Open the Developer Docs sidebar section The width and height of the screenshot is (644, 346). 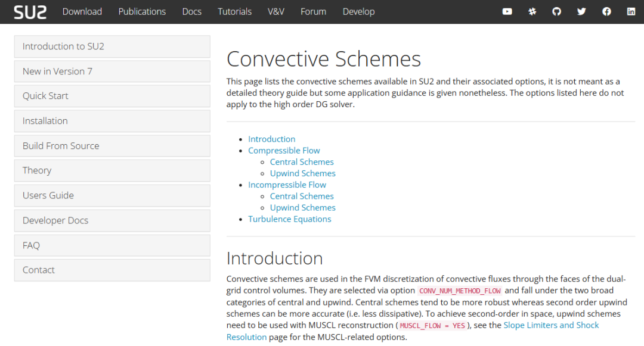coord(112,220)
